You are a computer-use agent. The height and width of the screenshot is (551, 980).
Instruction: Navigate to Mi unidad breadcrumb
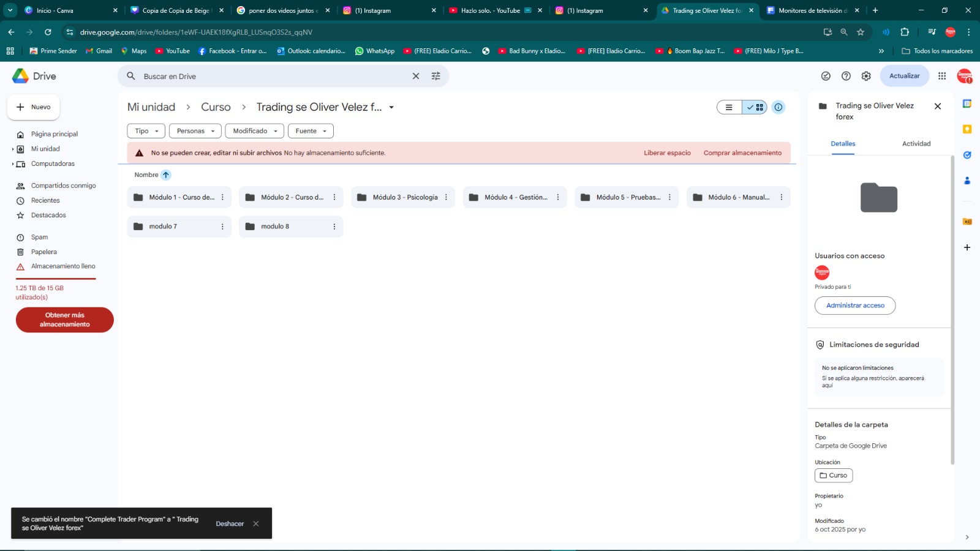coord(151,107)
